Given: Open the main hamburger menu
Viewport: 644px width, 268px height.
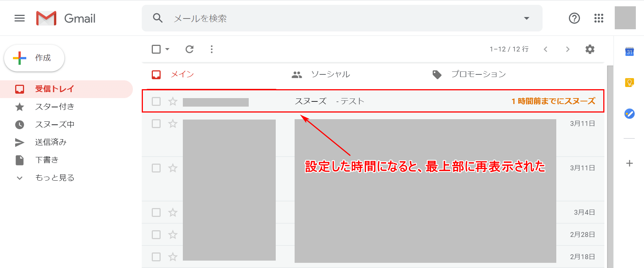Looking at the screenshot, I should click(x=20, y=18).
